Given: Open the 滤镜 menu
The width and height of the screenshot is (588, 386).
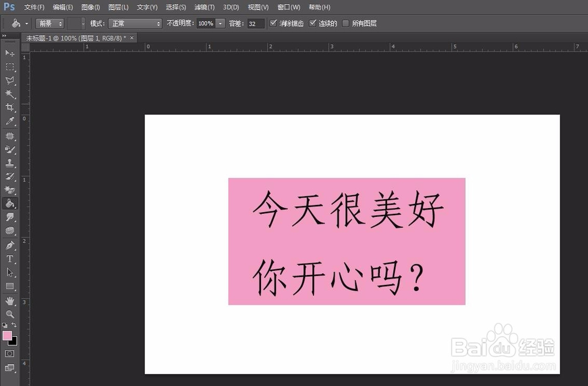Looking at the screenshot, I should point(204,7).
